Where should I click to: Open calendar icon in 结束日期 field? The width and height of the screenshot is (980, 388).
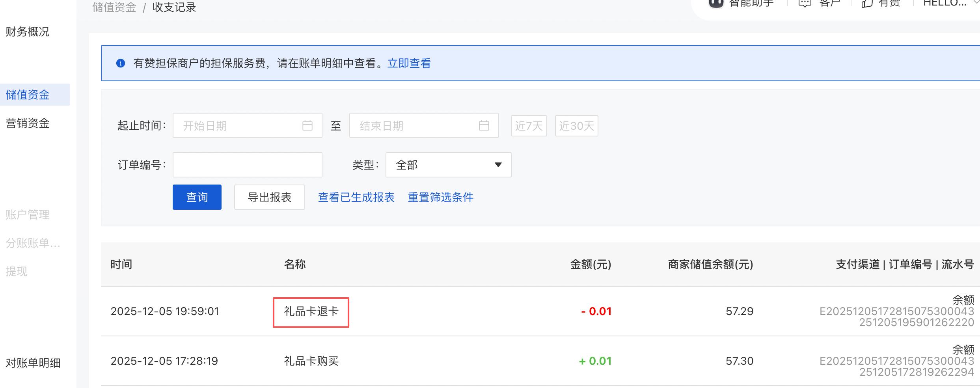[484, 125]
